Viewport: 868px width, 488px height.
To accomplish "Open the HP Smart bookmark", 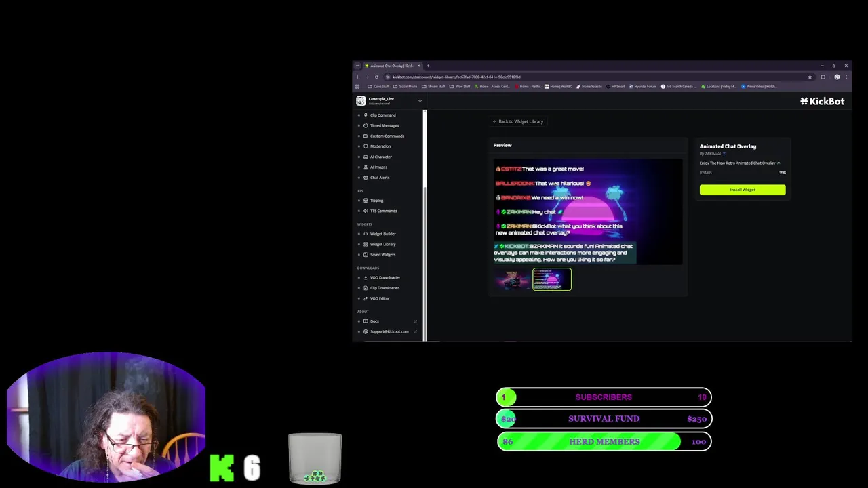I will 616,87.
